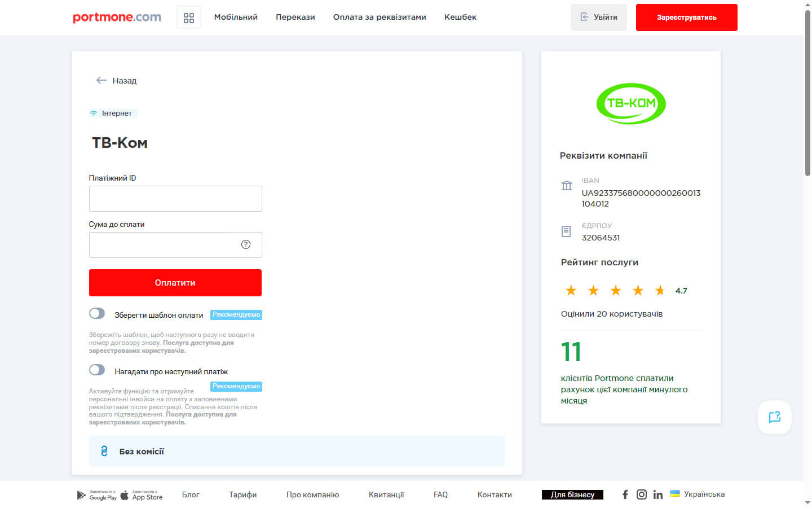Click the Рекомендуємо badge beside Зберегти шаблон
The height and width of the screenshot is (508, 812).
click(x=236, y=315)
